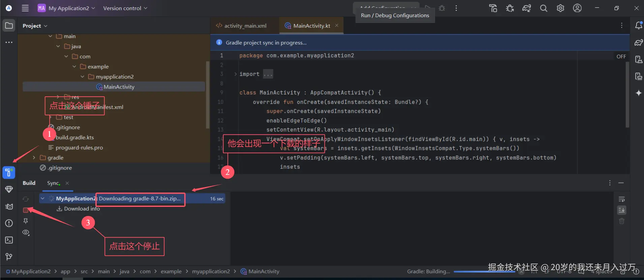Click Attach Debugger to Android Process icon
The height and width of the screenshot is (280, 644).
(x=510, y=8)
